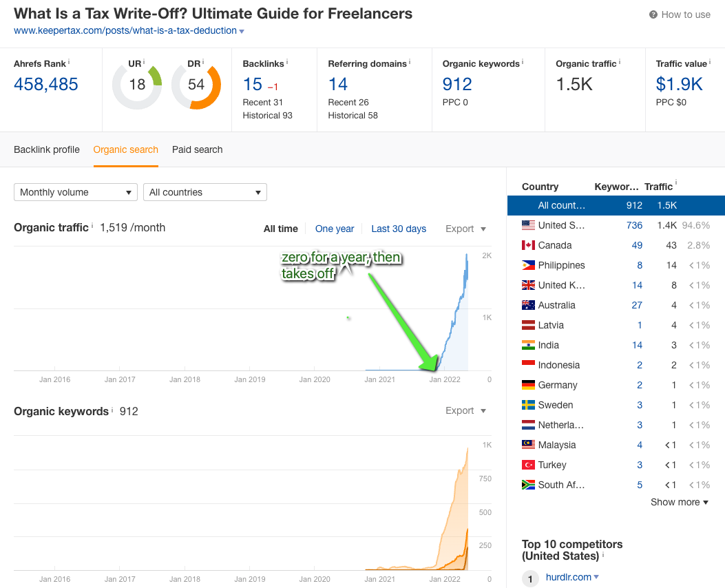Open Malaysia keyword count 4
725x588 pixels.
640,445
